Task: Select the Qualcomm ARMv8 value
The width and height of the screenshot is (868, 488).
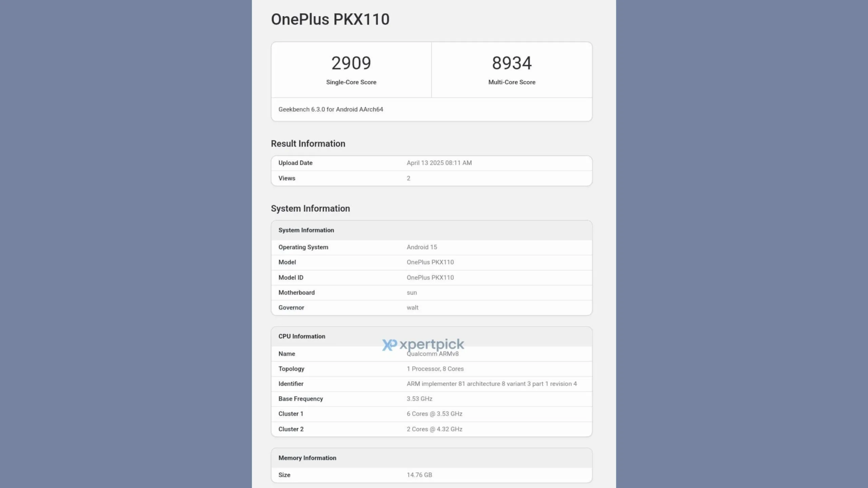Action: [x=433, y=353]
